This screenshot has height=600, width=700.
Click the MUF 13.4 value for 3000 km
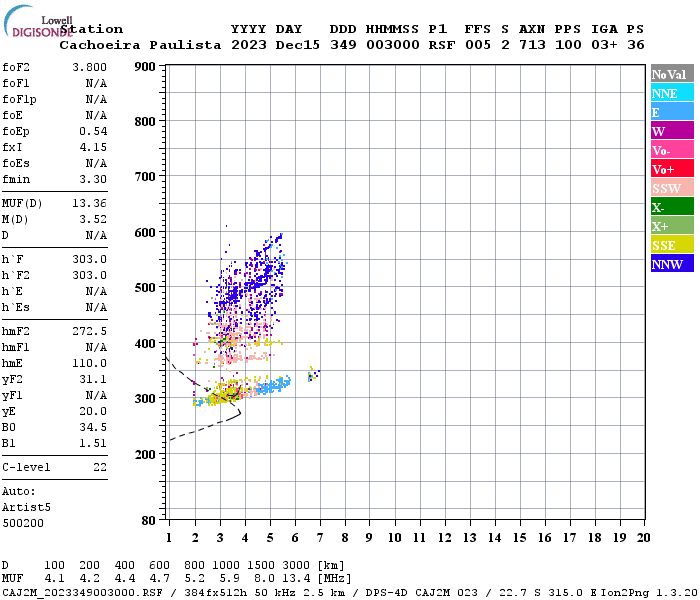296,579
